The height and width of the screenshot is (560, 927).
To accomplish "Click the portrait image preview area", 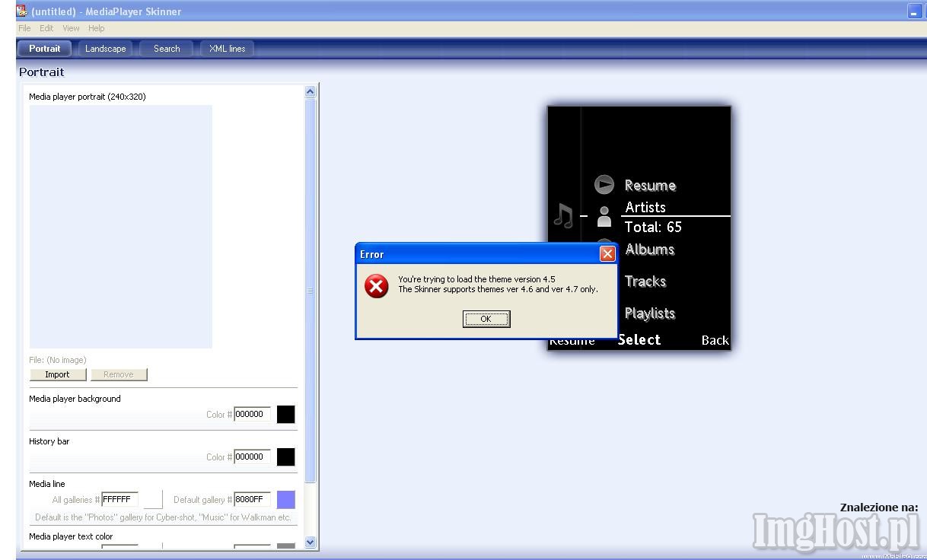I will click(x=121, y=227).
